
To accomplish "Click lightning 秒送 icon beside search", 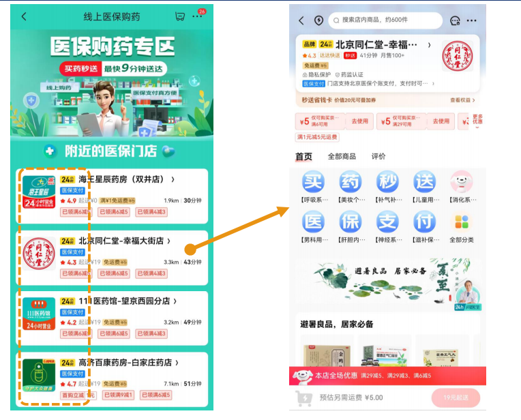I will click(x=318, y=20).
